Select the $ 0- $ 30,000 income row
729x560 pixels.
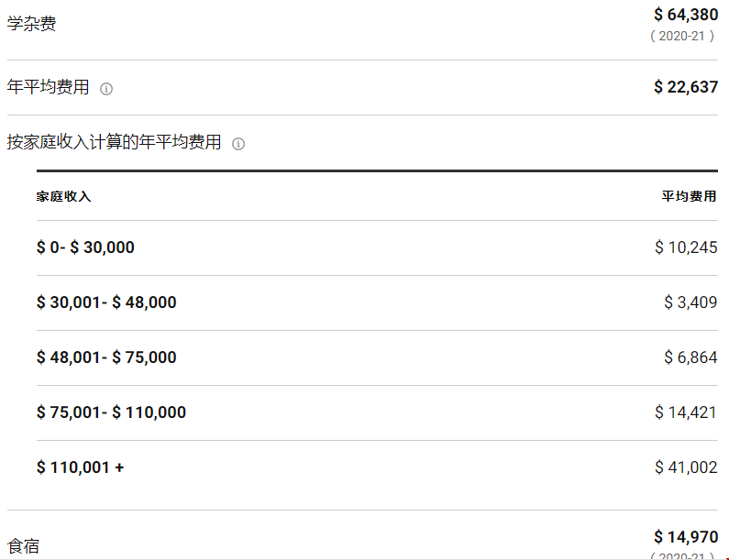85,247
